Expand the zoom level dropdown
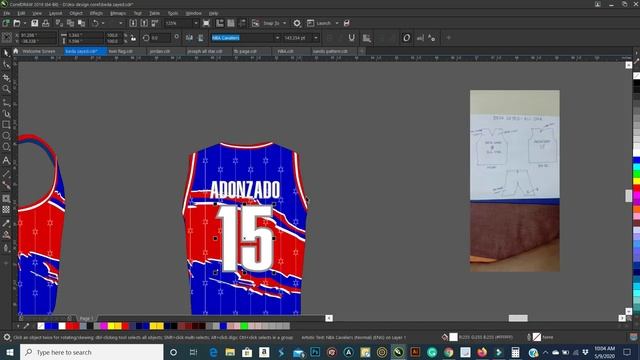The height and width of the screenshot is (360, 640). pos(196,23)
